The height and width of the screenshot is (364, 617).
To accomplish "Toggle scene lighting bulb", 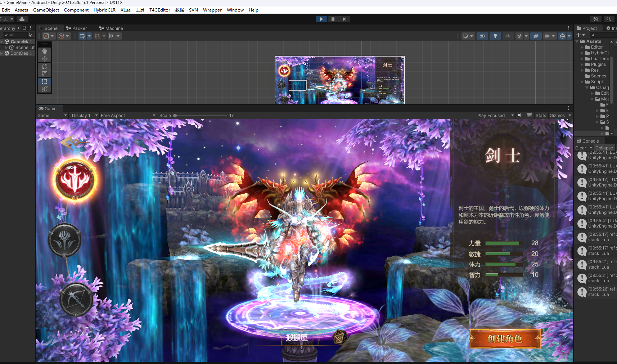I will point(495,36).
